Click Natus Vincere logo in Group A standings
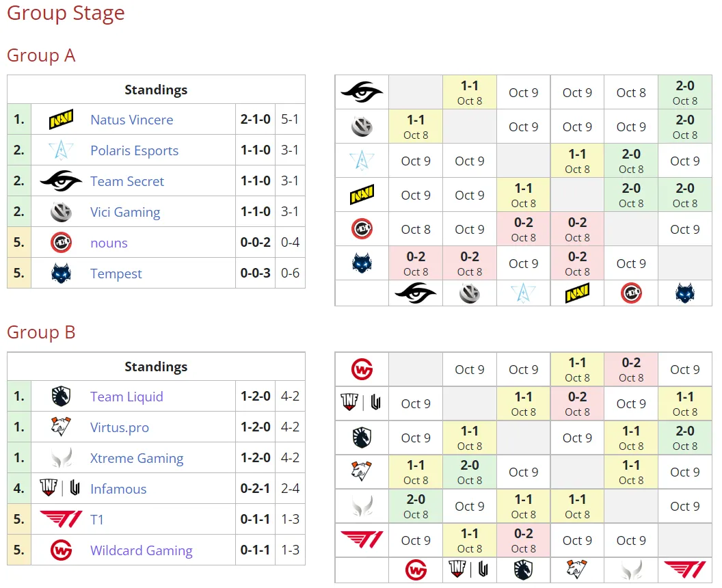Image resolution: width=722 pixels, height=588 pixels. point(61,119)
